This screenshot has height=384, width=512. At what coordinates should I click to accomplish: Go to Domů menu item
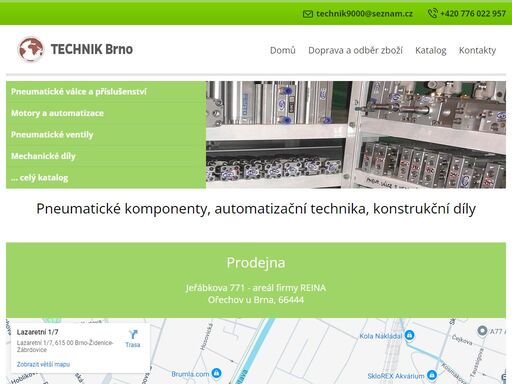pyautogui.click(x=283, y=50)
